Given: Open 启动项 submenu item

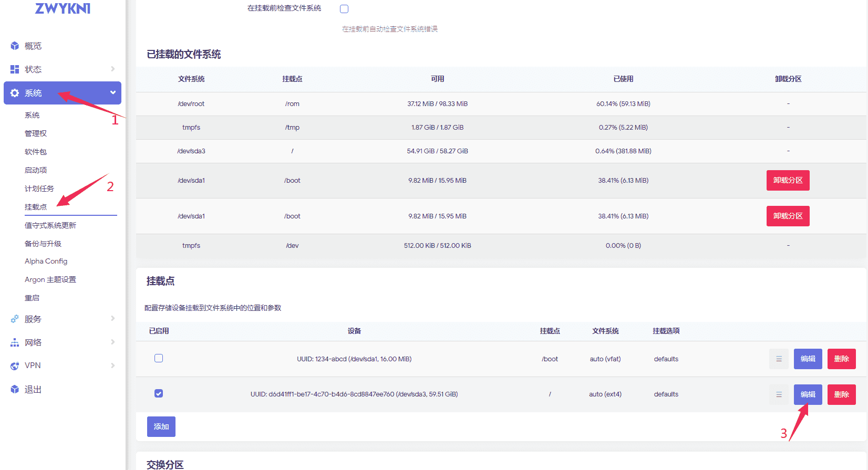Looking at the screenshot, I should (x=36, y=170).
